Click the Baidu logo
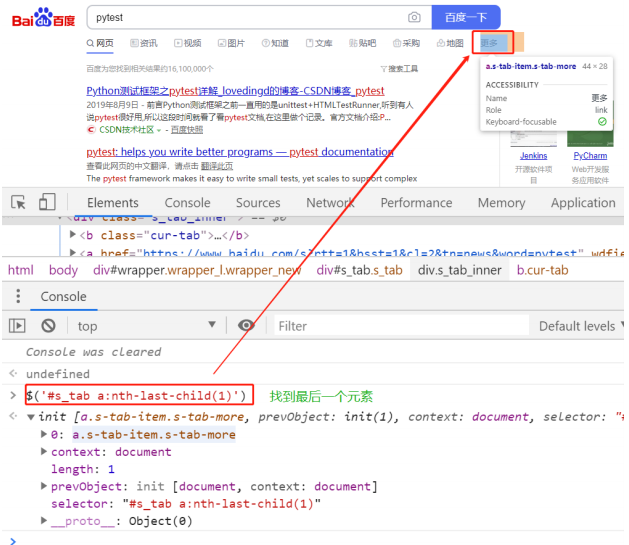The image size is (629, 545). pyautogui.click(x=43, y=18)
